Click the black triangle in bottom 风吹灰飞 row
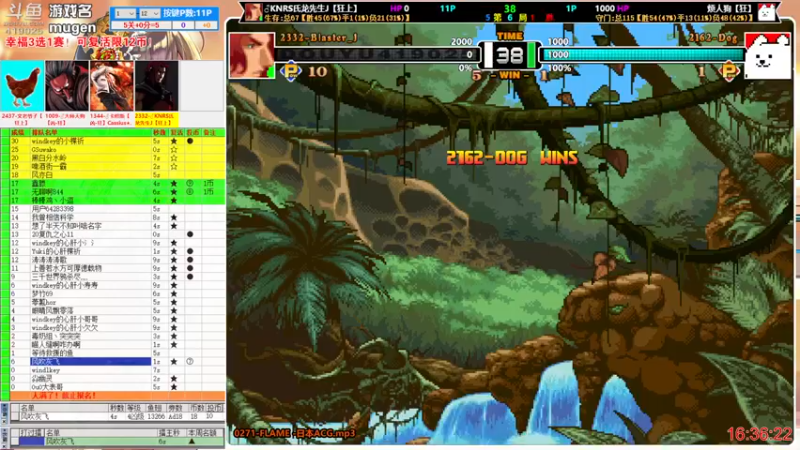Viewport: 800px width, 450px height. coord(192,441)
